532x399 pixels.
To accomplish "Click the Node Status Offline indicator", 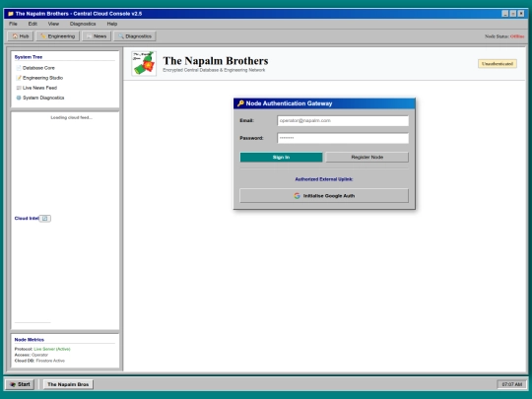I will coord(504,36).
